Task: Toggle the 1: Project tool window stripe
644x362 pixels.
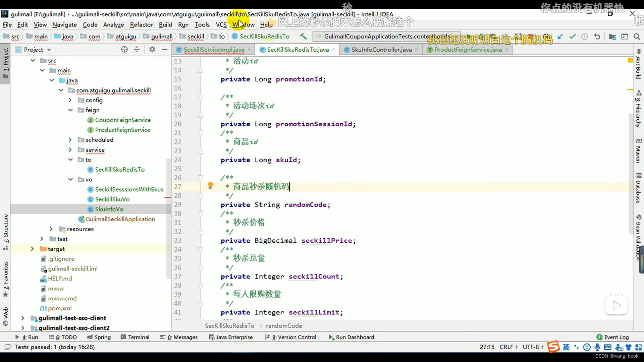Action: pos(6,63)
